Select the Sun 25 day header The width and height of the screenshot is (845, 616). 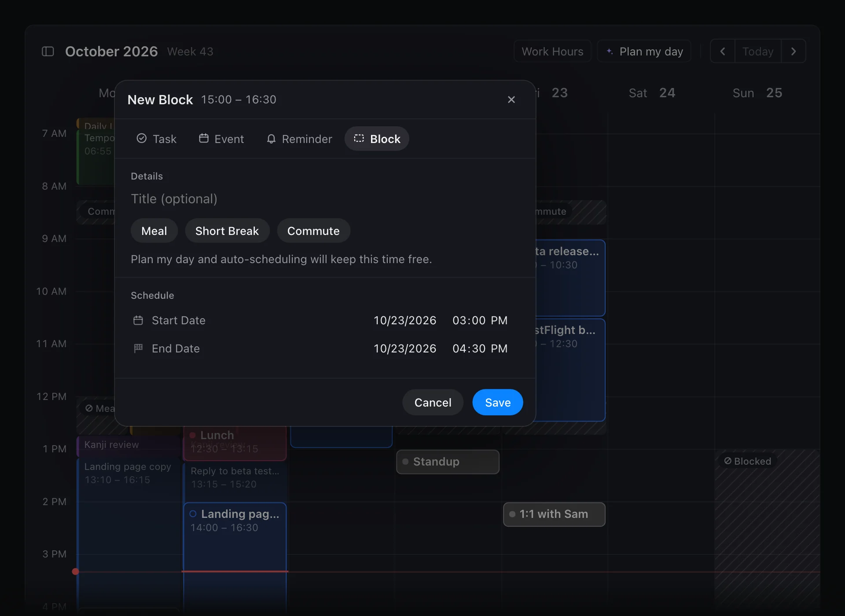(757, 93)
